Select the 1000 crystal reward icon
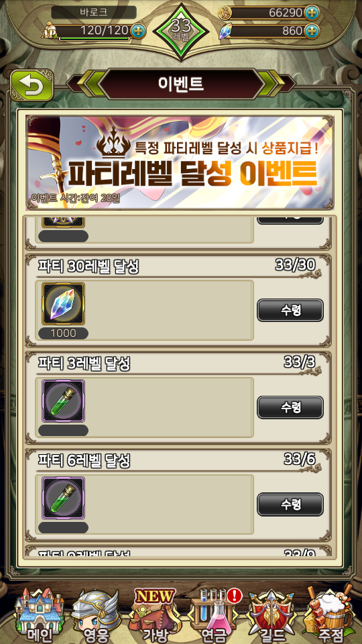The image size is (362, 644). tap(63, 304)
